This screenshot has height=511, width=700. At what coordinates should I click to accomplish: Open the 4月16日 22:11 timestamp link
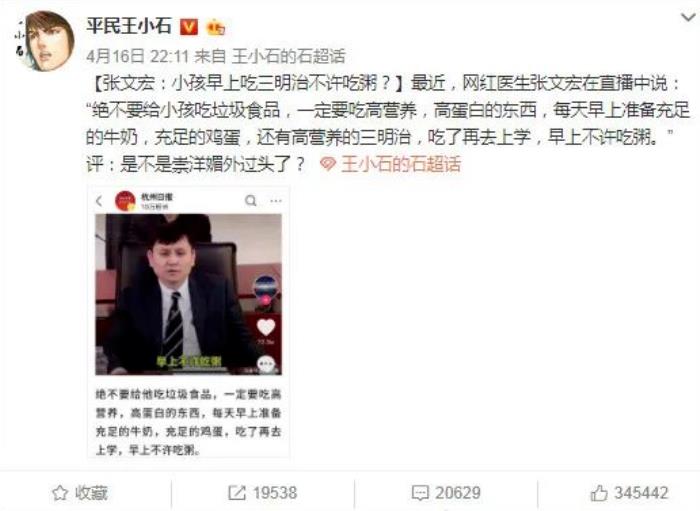pyautogui.click(x=138, y=56)
